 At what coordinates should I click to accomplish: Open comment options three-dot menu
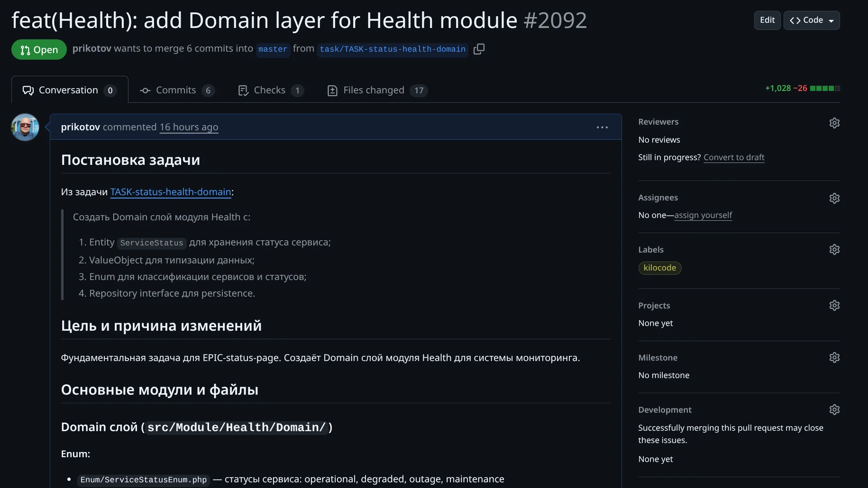(602, 127)
